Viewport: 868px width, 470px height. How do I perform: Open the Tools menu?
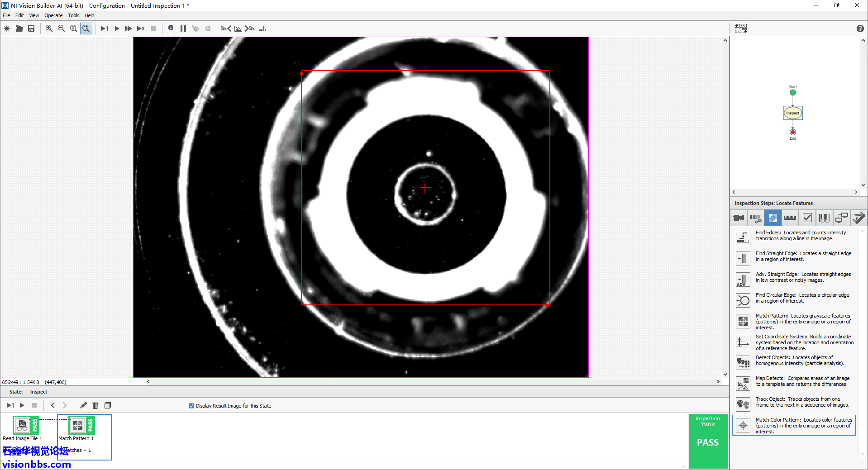pyautogui.click(x=73, y=15)
